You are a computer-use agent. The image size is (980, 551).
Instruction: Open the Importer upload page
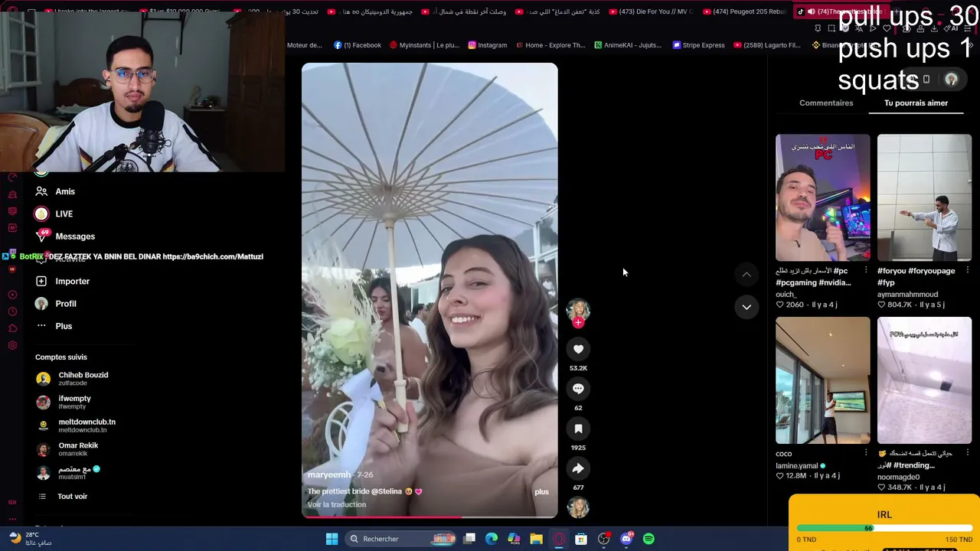72,282
